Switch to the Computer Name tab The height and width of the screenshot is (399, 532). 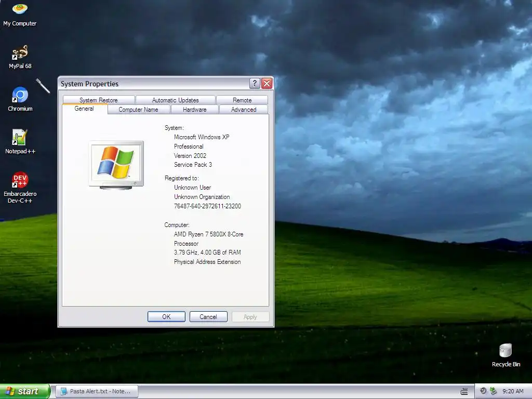pos(138,110)
